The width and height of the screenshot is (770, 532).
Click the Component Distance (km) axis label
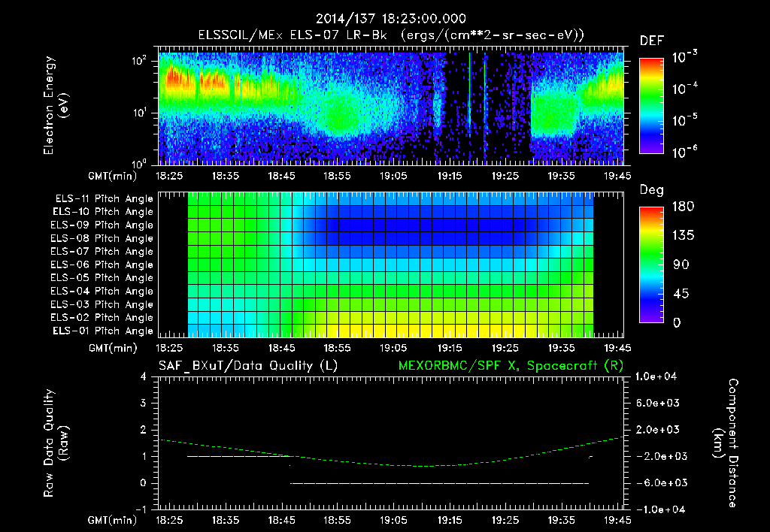click(x=726, y=443)
